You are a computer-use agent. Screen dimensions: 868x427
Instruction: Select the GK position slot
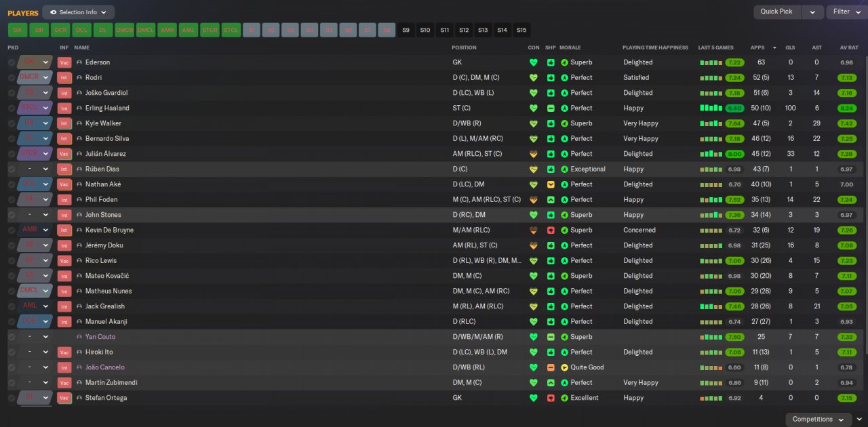18,30
